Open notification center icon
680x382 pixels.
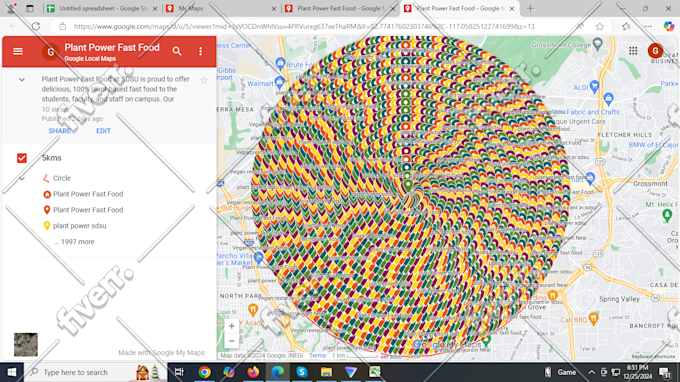[x=664, y=372]
